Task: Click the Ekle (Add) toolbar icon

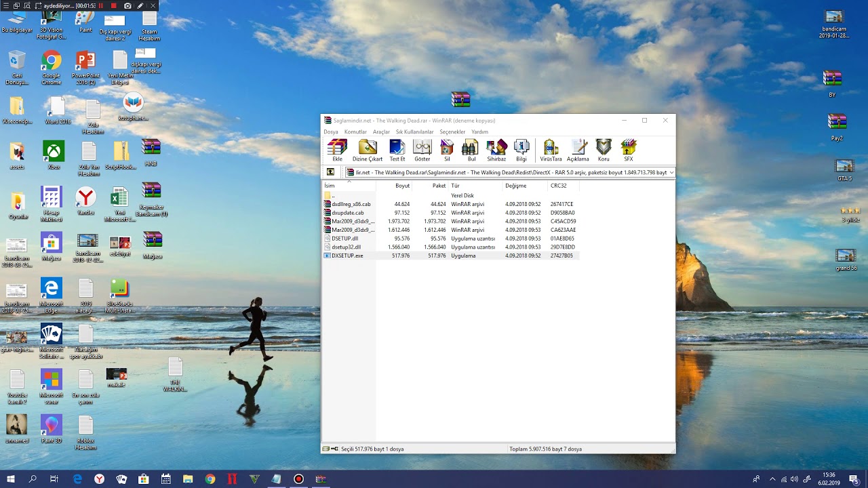Action: pyautogui.click(x=337, y=150)
